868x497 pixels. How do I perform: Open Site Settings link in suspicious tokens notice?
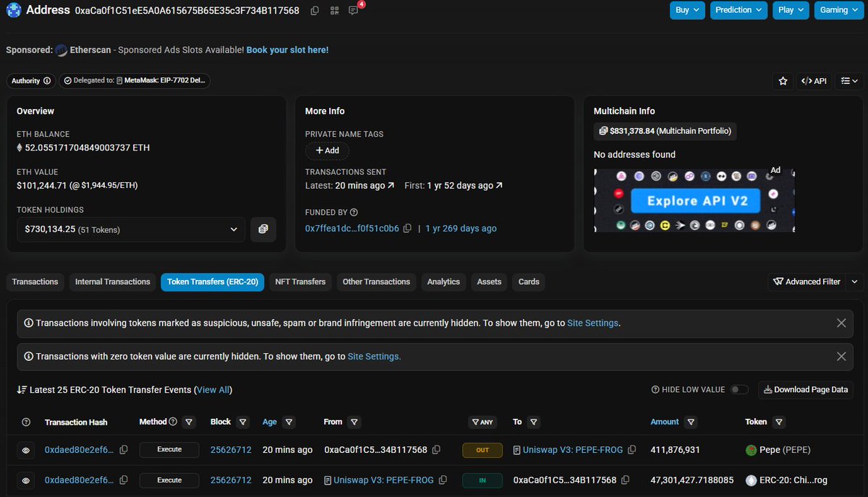point(593,323)
